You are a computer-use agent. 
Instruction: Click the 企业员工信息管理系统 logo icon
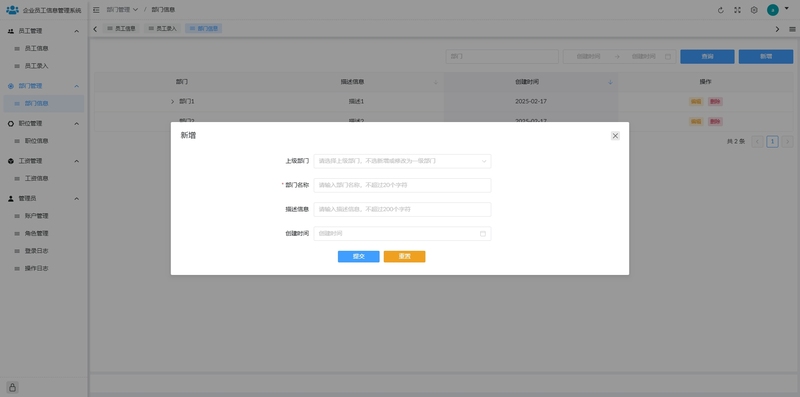pyautogui.click(x=12, y=10)
